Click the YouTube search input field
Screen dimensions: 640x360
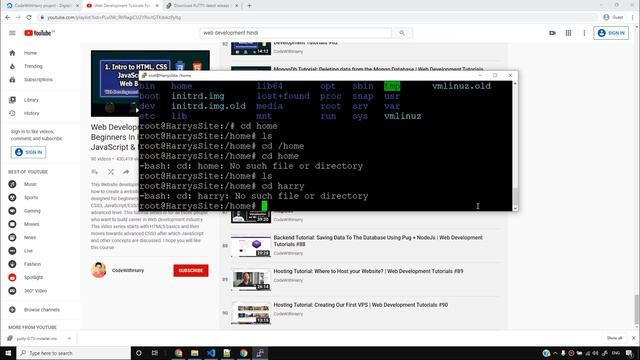click(x=296, y=33)
